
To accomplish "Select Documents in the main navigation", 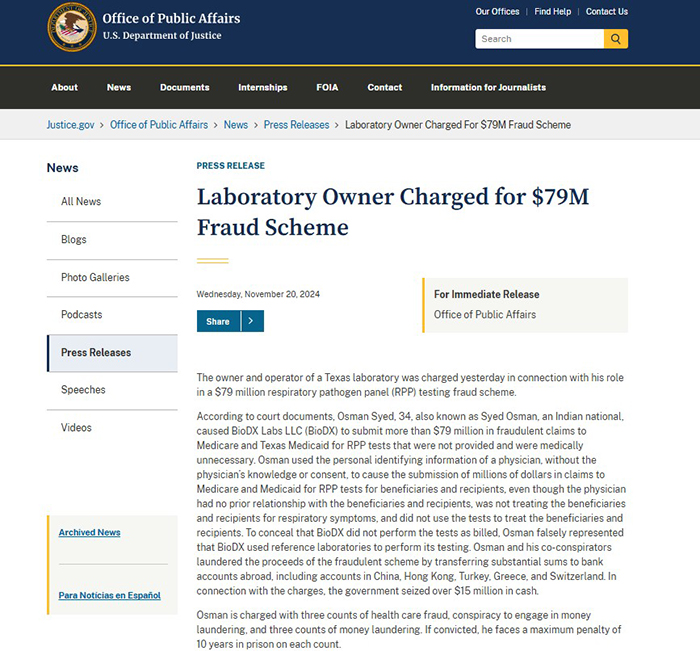I will click(x=184, y=88).
